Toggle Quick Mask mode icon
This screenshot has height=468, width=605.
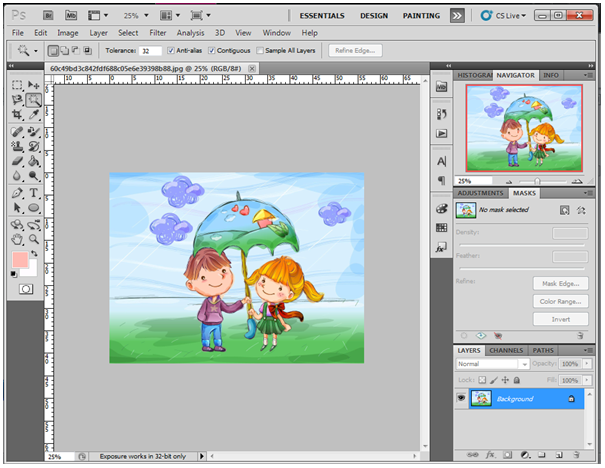(25, 288)
